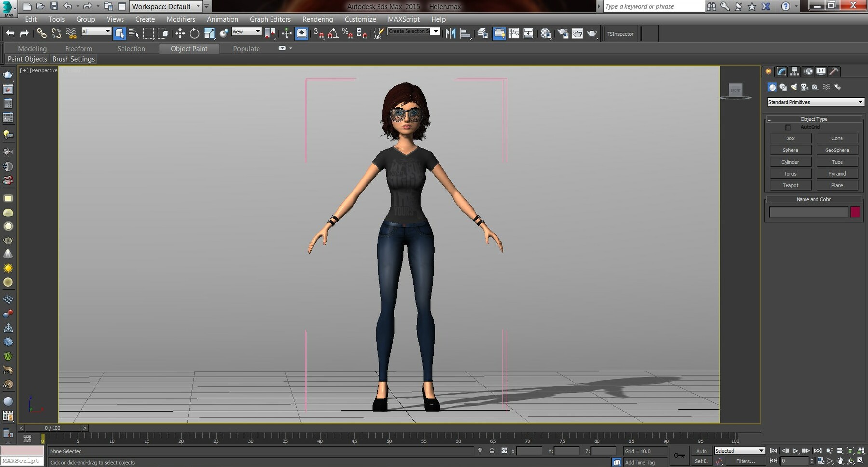This screenshot has width=868, height=467.
Task: Open the object color swatch
Action: pyautogui.click(x=855, y=212)
